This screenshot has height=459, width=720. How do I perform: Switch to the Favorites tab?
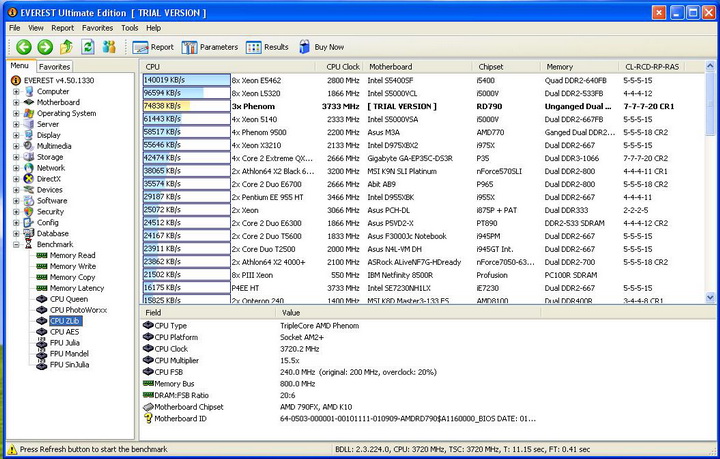(x=54, y=67)
